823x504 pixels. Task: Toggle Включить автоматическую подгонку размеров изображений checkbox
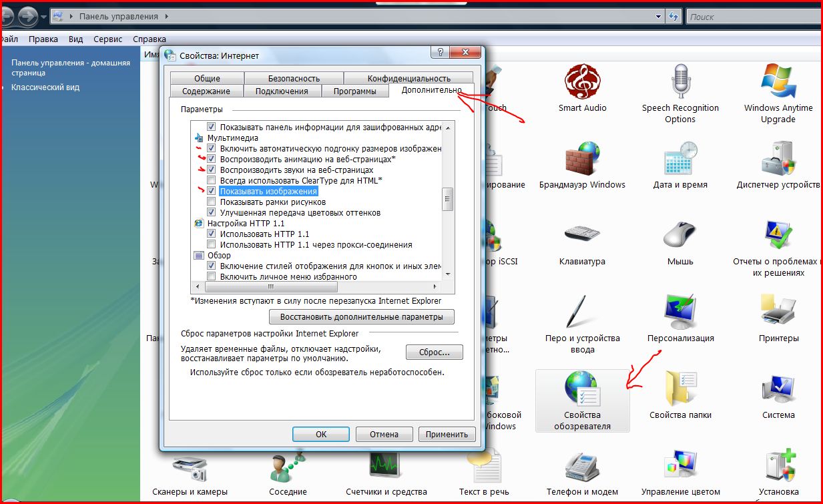212,148
